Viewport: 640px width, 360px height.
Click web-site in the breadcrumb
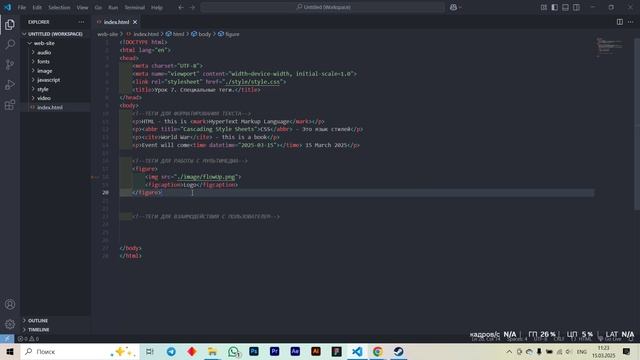coord(107,34)
